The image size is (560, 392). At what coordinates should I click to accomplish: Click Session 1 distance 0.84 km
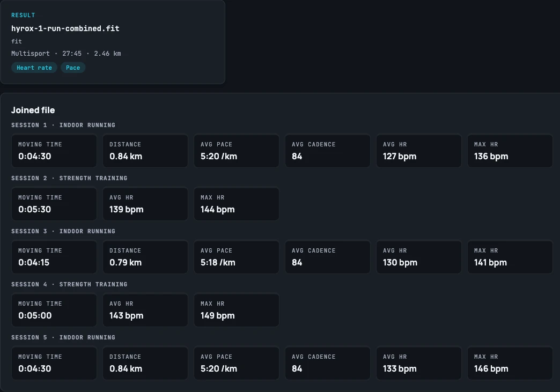[126, 157]
